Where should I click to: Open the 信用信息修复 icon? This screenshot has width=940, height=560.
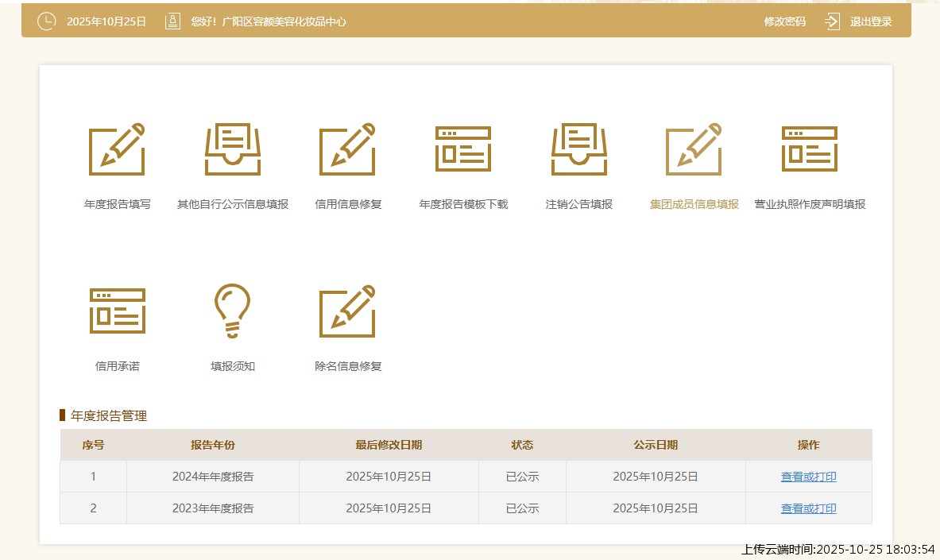(x=347, y=149)
